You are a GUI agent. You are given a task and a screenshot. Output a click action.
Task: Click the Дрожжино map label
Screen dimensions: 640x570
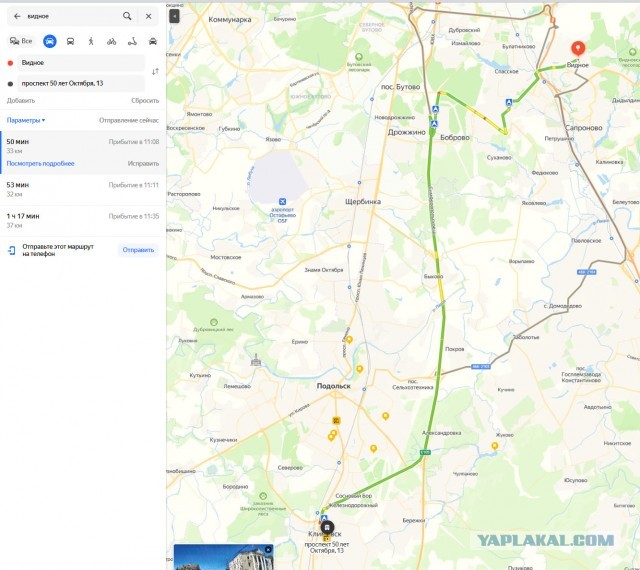(407, 132)
